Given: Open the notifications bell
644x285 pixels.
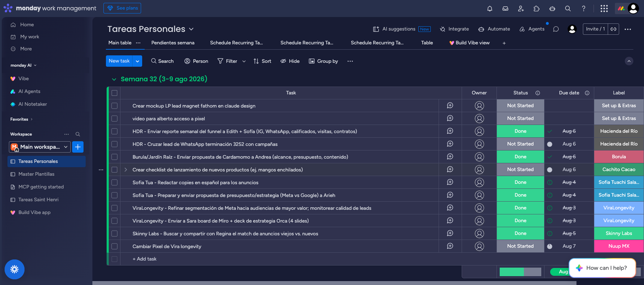Looking at the screenshot, I should (x=489, y=8).
